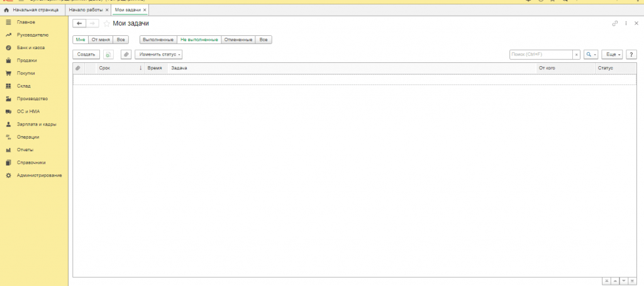The height and width of the screenshot is (286, 644).
Task: Click the Создать button
Action: [86, 54]
